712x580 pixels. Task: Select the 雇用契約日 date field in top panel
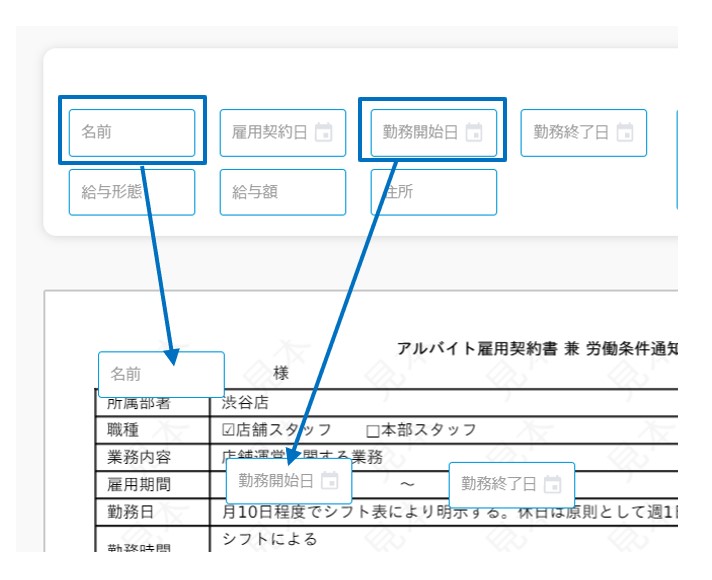(x=282, y=133)
